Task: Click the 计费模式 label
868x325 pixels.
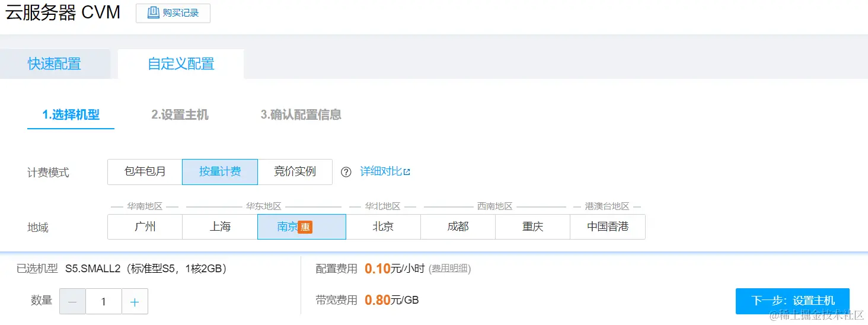Action: [48, 173]
